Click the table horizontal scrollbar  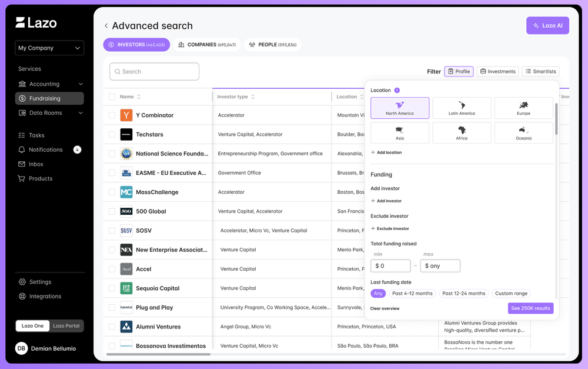[x=158, y=354]
